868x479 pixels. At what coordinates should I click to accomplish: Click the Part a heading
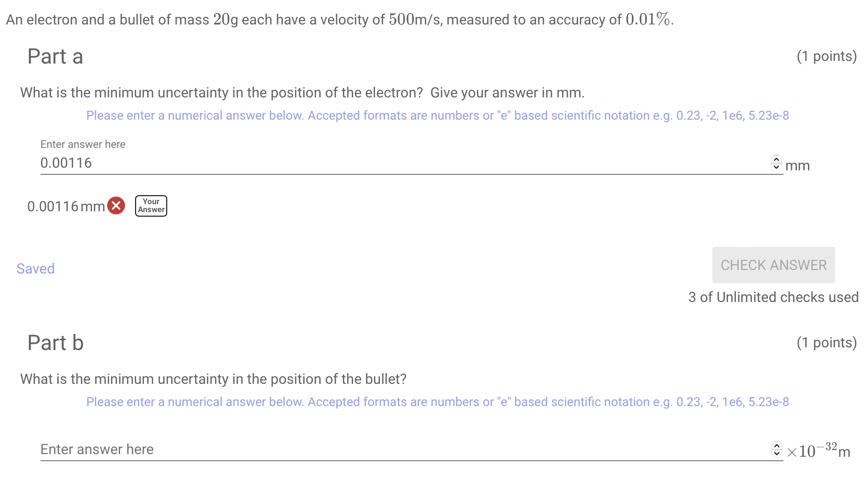55,56
